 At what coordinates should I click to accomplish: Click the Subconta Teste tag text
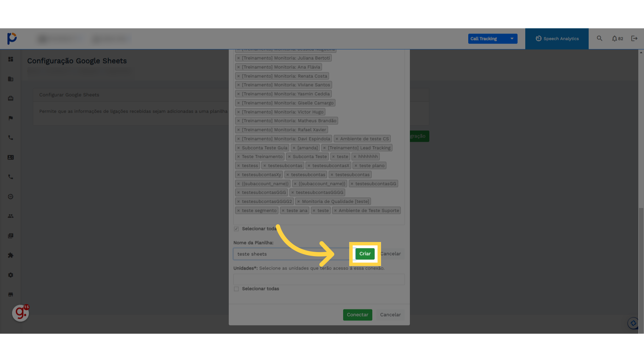click(310, 157)
